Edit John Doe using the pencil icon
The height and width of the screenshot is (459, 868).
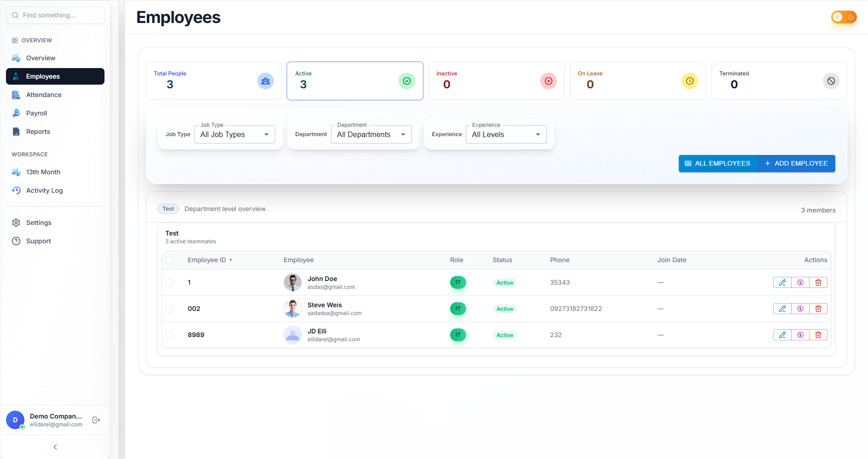pyautogui.click(x=782, y=282)
